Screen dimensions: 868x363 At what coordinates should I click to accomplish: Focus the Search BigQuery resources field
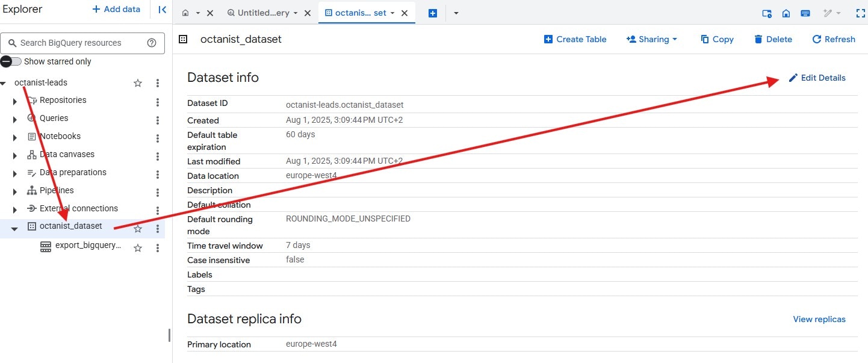(82, 43)
